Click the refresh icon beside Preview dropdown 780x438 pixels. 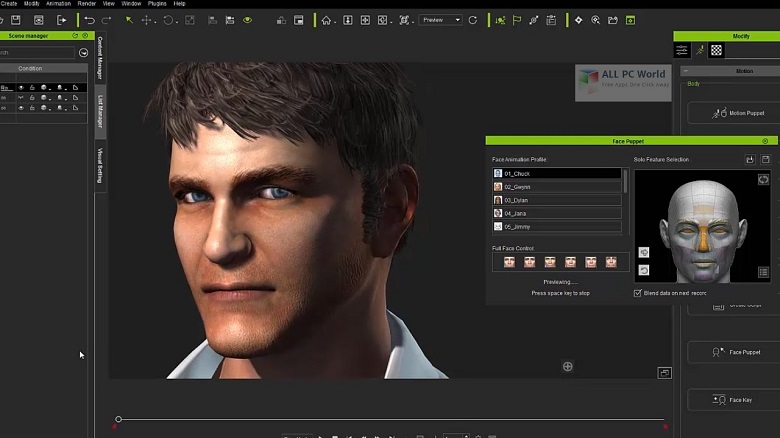(473, 20)
